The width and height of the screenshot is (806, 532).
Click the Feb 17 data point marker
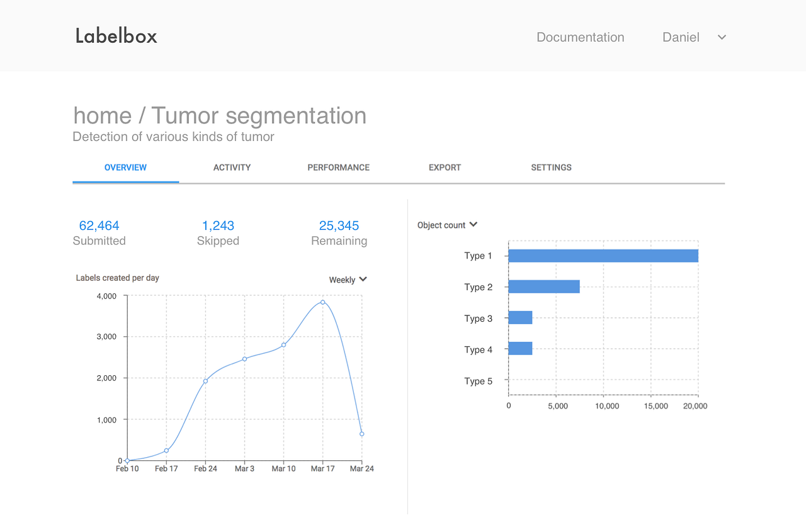pos(166,451)
